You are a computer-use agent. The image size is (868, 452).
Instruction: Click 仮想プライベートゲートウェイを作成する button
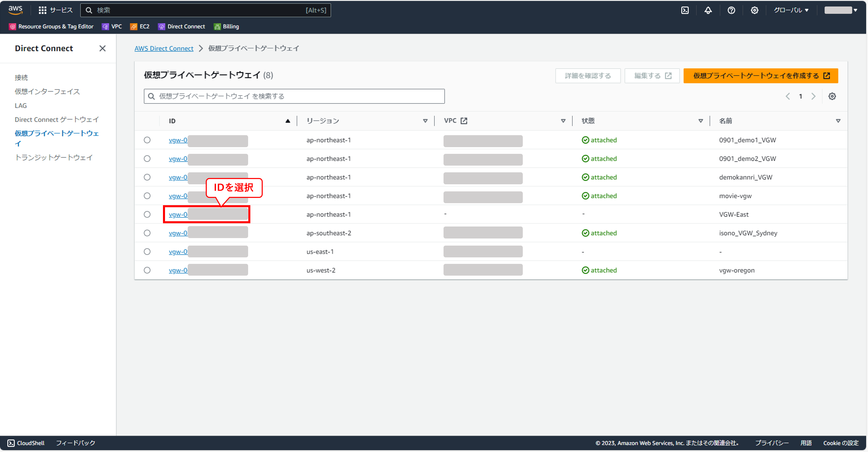(x=761, y=76)
